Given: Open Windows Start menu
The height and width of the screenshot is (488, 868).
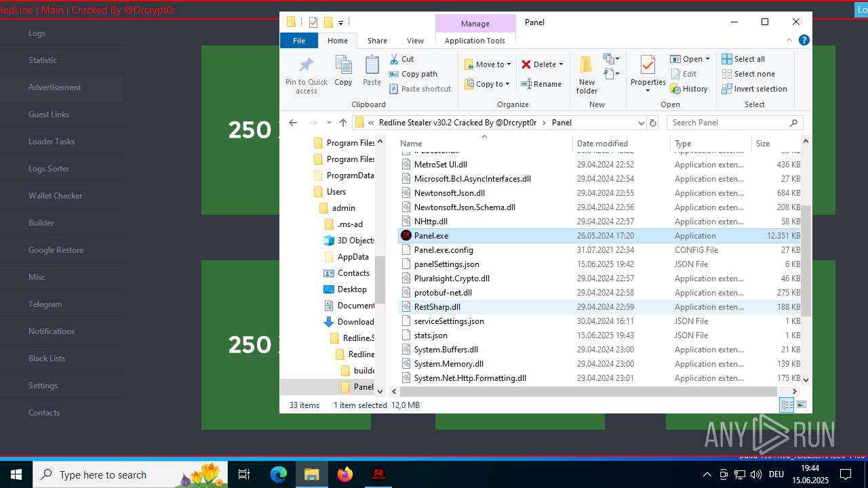Looking at the screenshot, I should 16,474.
